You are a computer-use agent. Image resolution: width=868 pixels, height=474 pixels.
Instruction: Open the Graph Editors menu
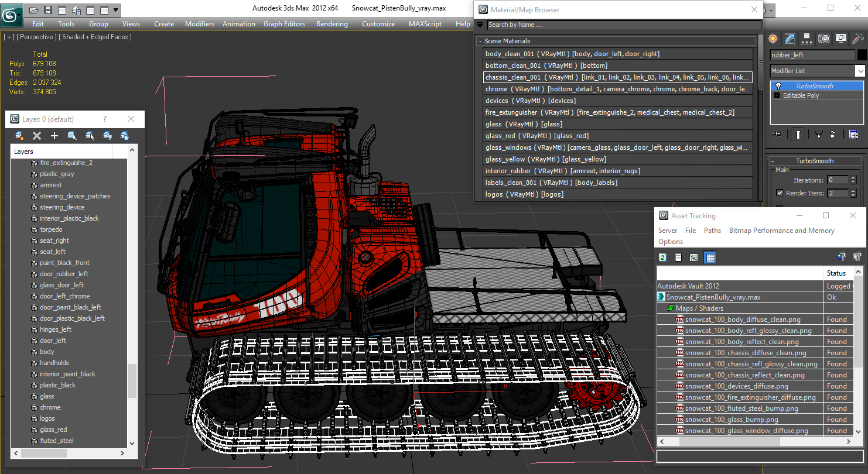point(284,24)
